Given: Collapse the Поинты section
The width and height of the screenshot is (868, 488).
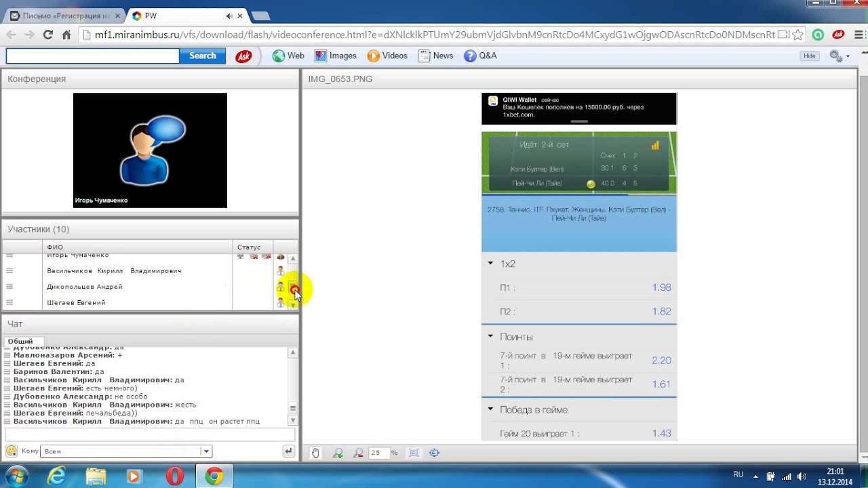Looking at the screenshot, I should (x=491, y=336).
